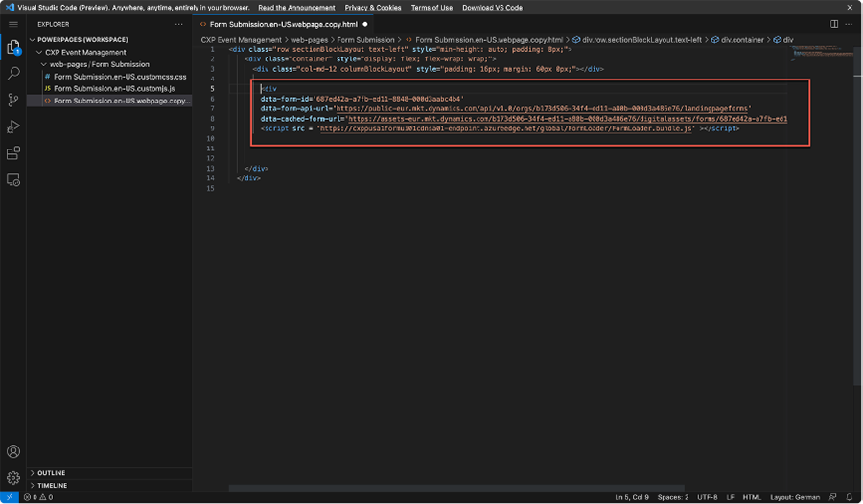This screenshot has height=504, width=863.
Task: Click the data-form-id attribute text on line 6
Action: [286, 99]
